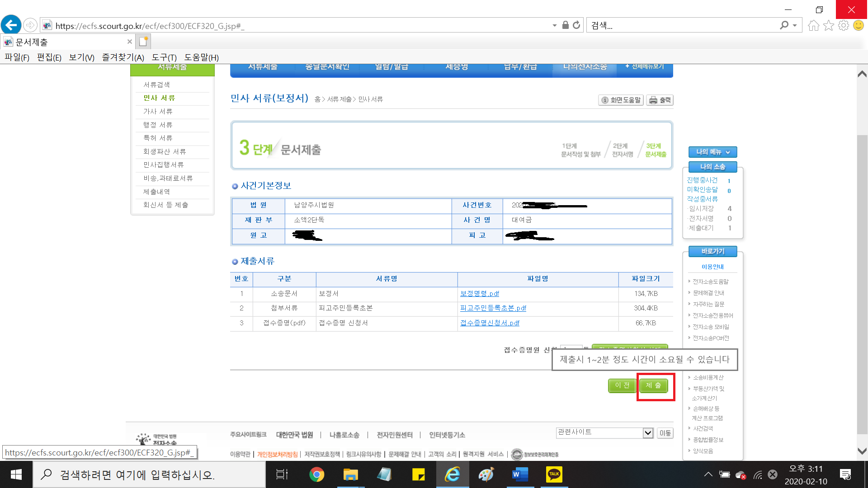
Task: Expand the 관련사이트 dropdown
Action: point(648,433)
